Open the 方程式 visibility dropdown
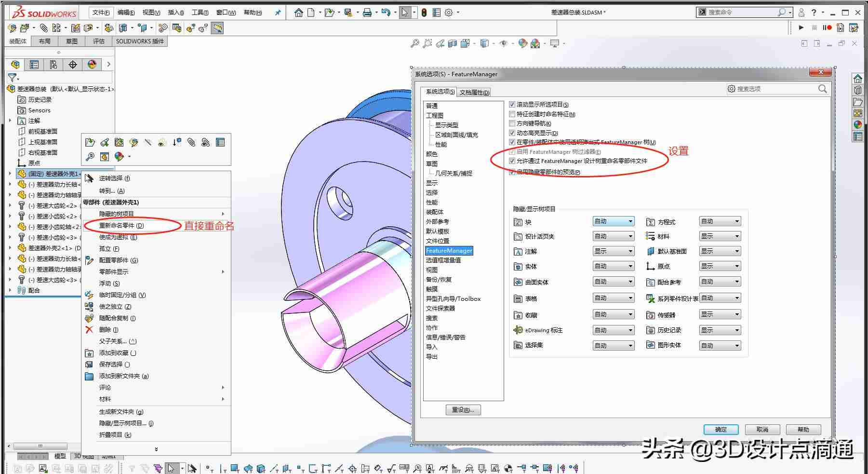The height and width of the screenshot is (474, 868). point(720,221)
